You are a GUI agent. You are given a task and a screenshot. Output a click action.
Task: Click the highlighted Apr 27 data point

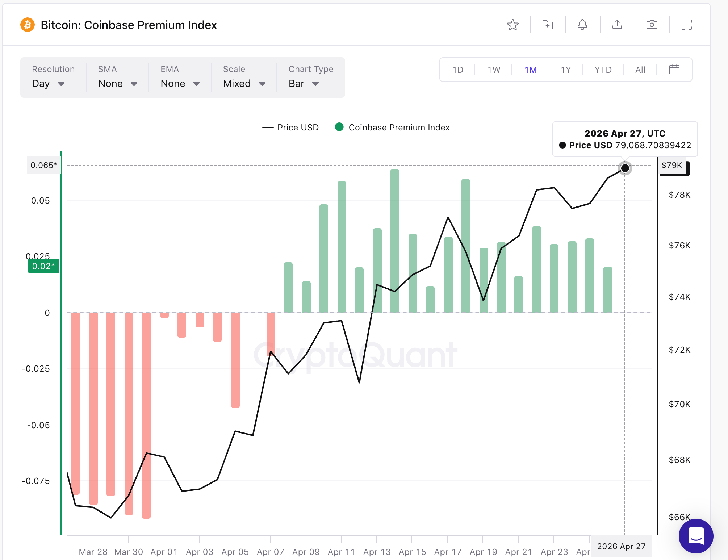pos(625,168)
